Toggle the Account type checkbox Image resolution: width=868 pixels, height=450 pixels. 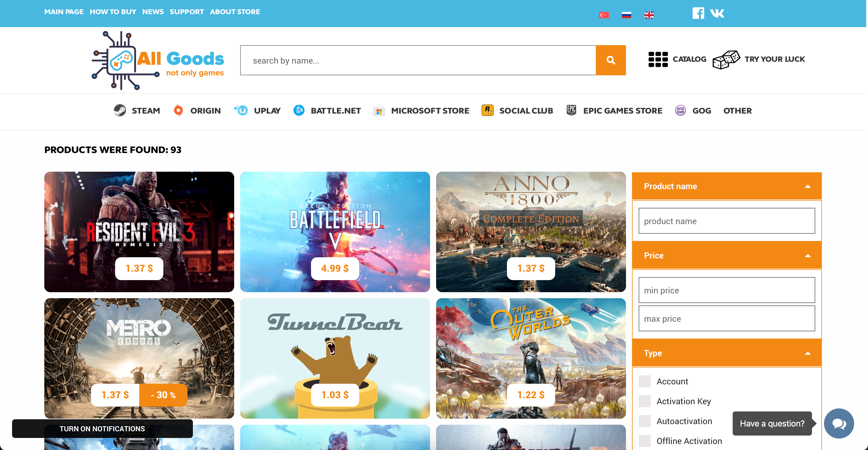point(645,380)
